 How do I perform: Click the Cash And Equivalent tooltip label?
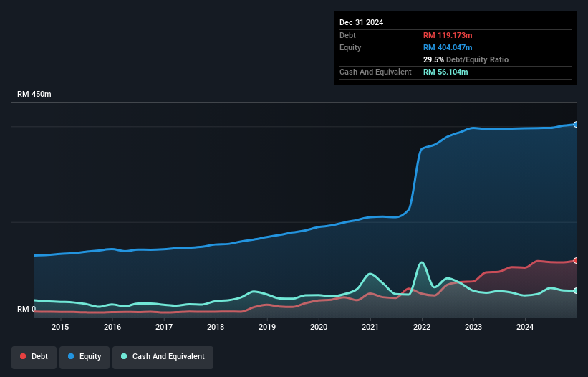click(375, 72)
